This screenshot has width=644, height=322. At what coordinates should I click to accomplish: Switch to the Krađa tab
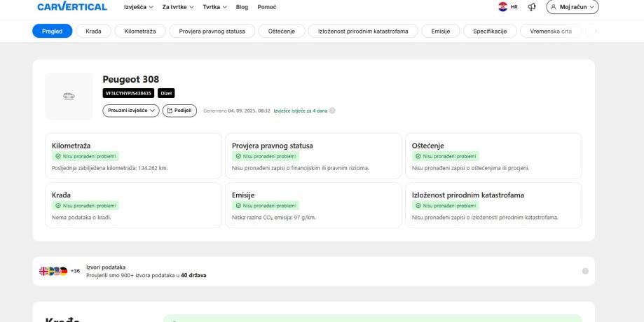tap(93, 31)
